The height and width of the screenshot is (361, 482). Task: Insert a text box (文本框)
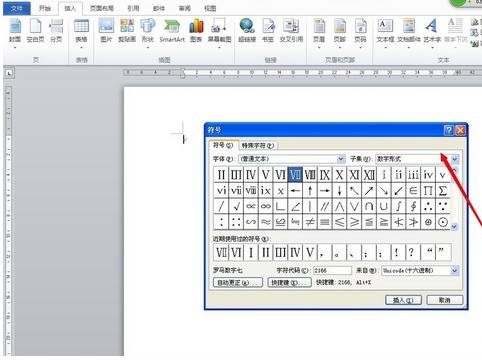click(x=385, y=32)
